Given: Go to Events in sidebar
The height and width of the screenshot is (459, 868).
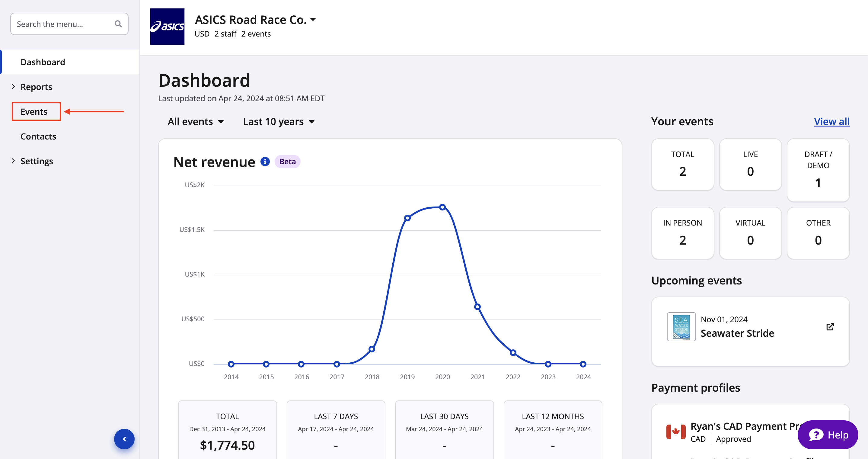Looking at the screenshot, I should (34, 112).
